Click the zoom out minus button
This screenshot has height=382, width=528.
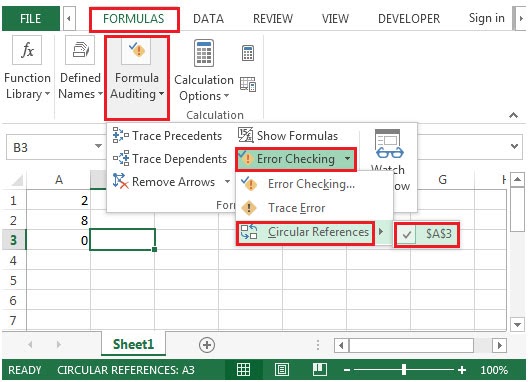347,370
